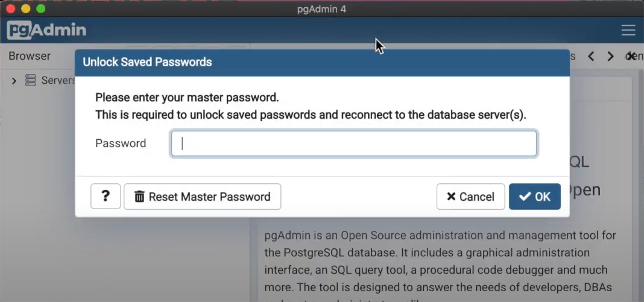Screen dimensions: 644x302
Task: Select the partially hidden tab ending in 's'
Action: point(572,56)
